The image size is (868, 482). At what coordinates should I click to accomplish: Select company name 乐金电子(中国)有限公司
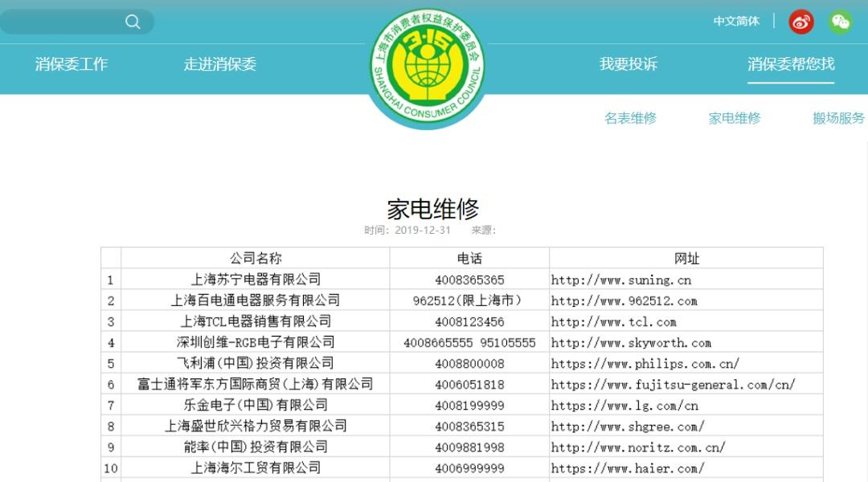tap(256, 405)
